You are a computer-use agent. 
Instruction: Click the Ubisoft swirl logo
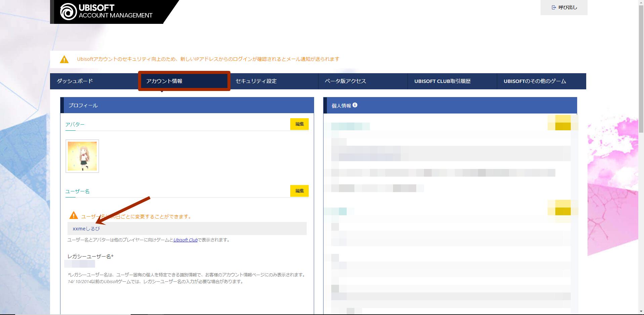point(68,11)
